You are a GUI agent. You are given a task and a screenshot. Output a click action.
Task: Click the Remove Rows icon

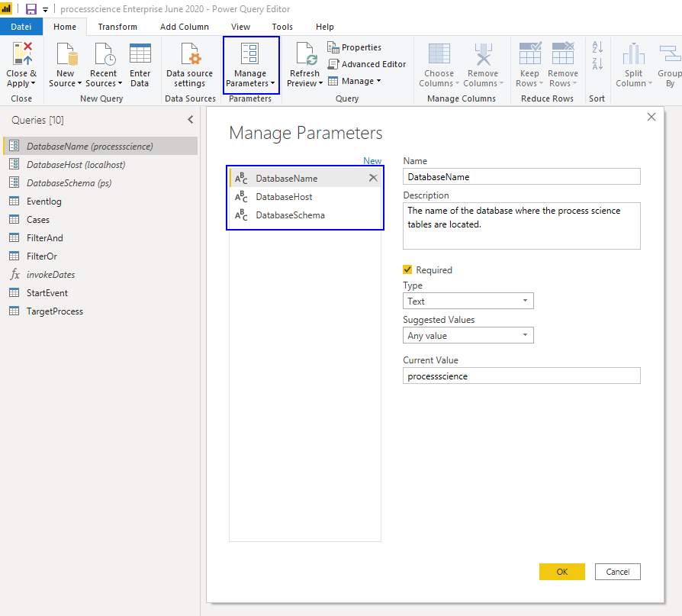(x=563, y=53)
